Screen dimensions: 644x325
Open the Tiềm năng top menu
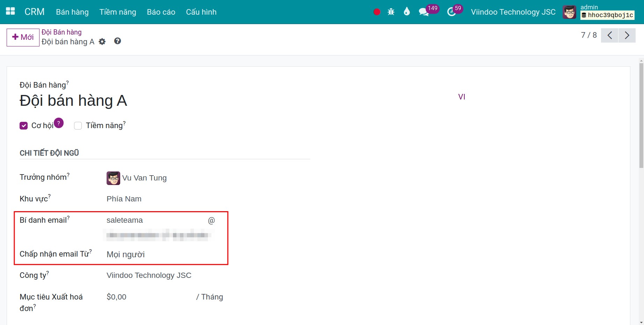(x=118, y=12)
